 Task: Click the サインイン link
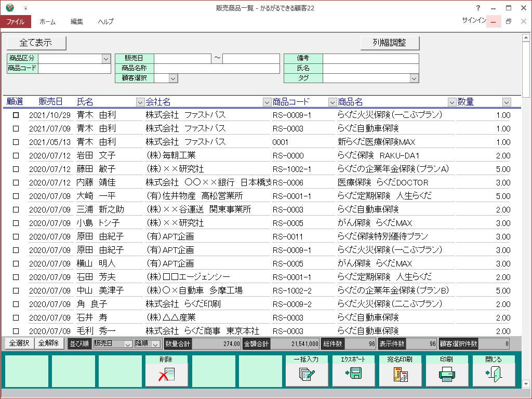[x=474, y=20]
